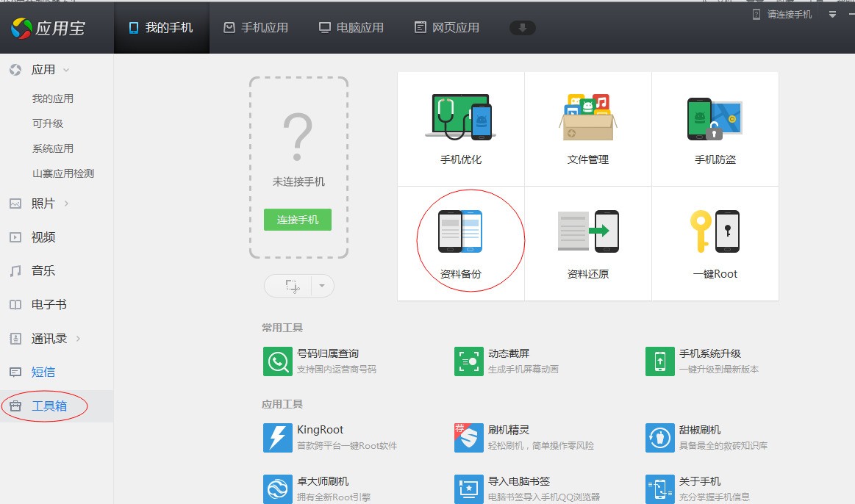Expand the 照片 sidebar chevron
This screenshot has height=504, width=855.
point(66,204)
